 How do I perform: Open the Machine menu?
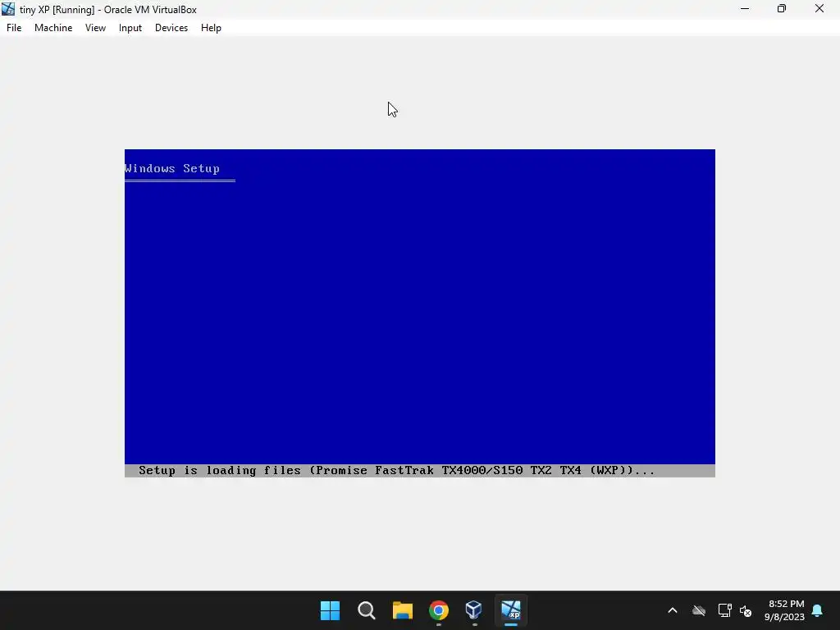pos(53,28)
